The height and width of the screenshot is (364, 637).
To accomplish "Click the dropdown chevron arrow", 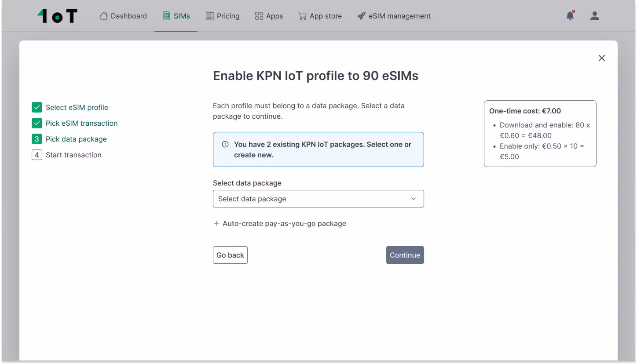I will (414, 199).
